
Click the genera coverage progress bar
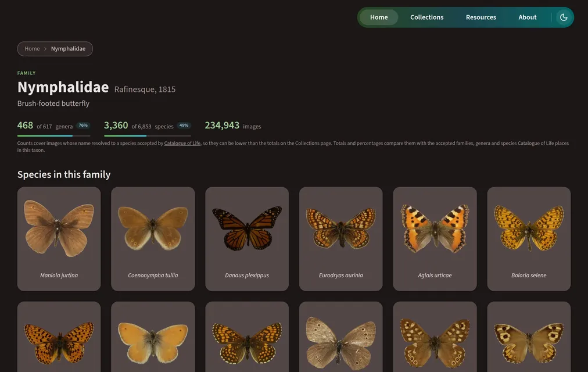tap(54, 136)
